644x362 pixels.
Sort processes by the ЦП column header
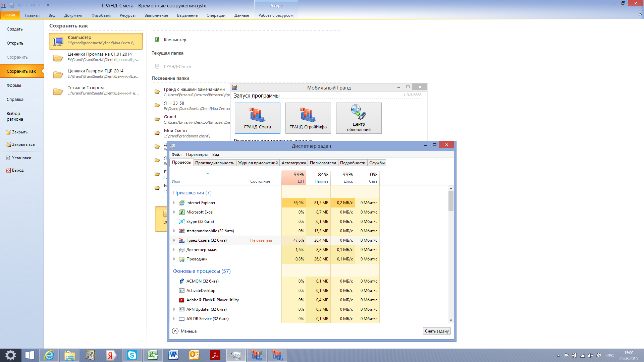point(294,178)
